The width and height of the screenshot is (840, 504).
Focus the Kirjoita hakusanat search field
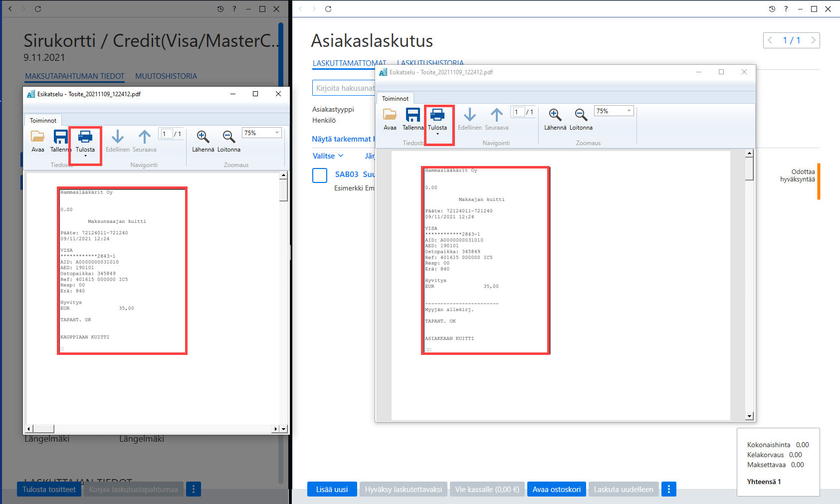tap(344, 88)
